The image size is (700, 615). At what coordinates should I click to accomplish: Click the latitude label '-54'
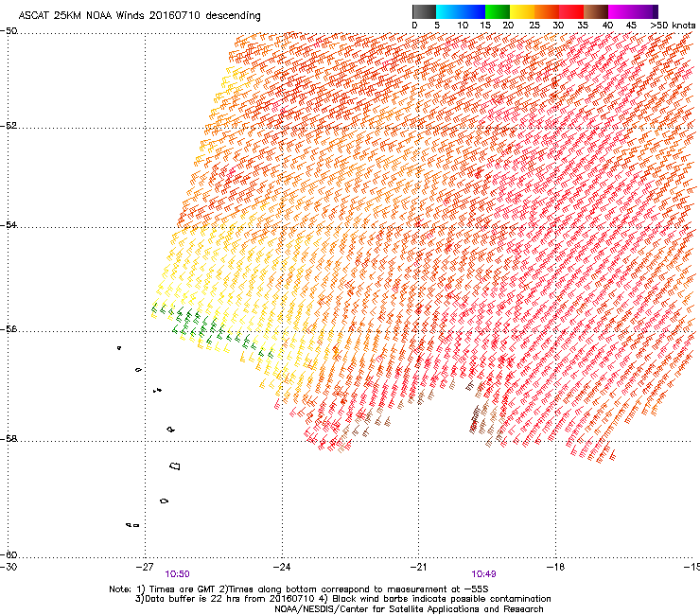[x=9, y=224]
